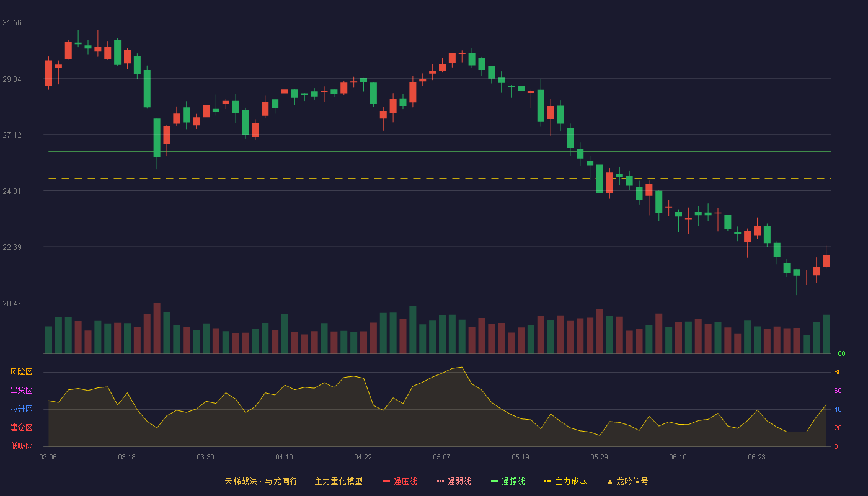The height and width of the screenshot is (496, 868).
Task: Select the 出货区 zone label
Action: coord(21,391)
